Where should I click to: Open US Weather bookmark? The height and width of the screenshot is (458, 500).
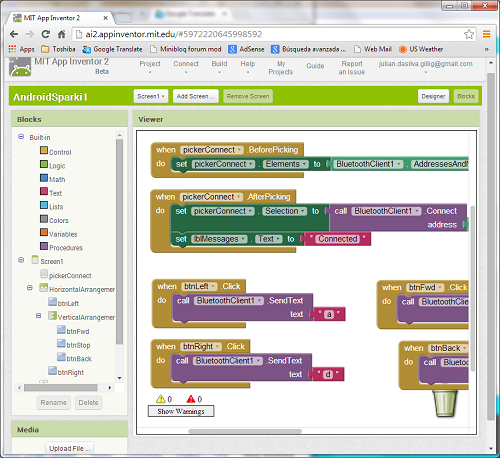pos(421,49)
